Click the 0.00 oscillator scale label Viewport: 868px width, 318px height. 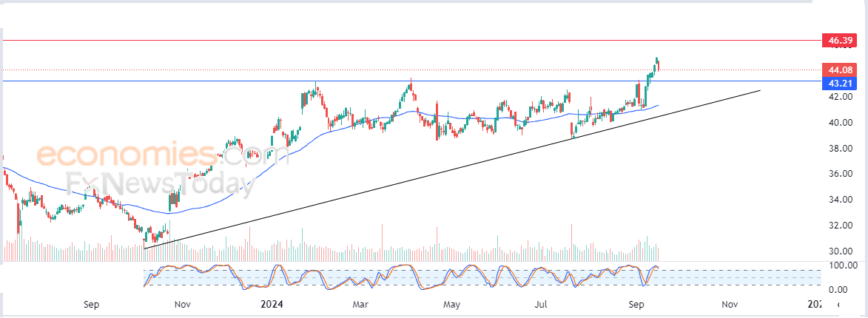click(841, 289)
